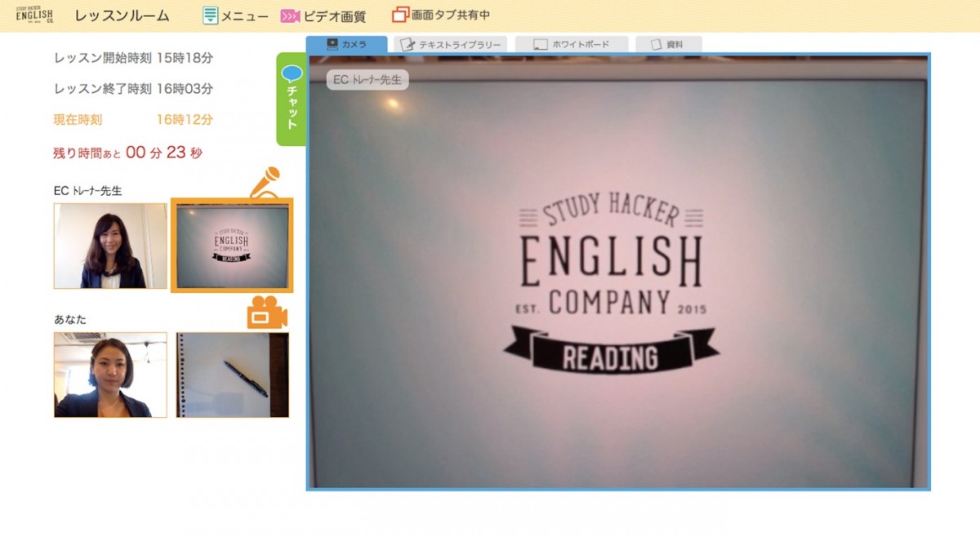This screenshot has width=980, height=537.
Task: Select the trainer's highlighted document camera thumbnail
Action: (232, 245)
